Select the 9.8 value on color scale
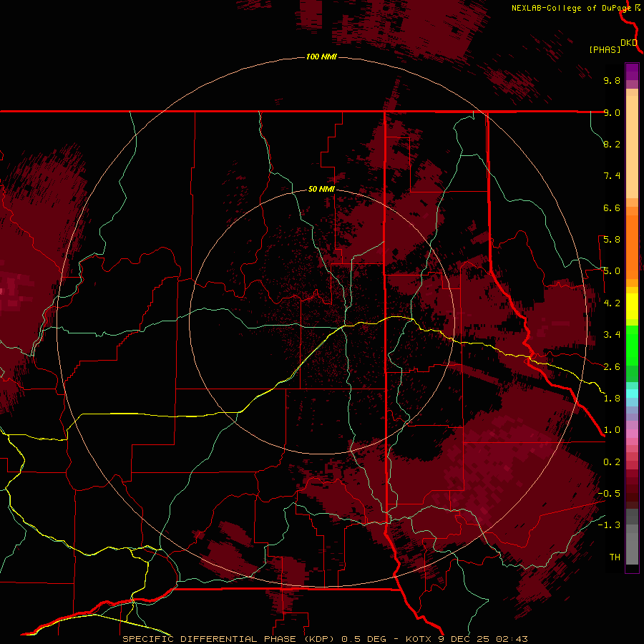Viewport: 644px width, 644px height. coord(612,80)
